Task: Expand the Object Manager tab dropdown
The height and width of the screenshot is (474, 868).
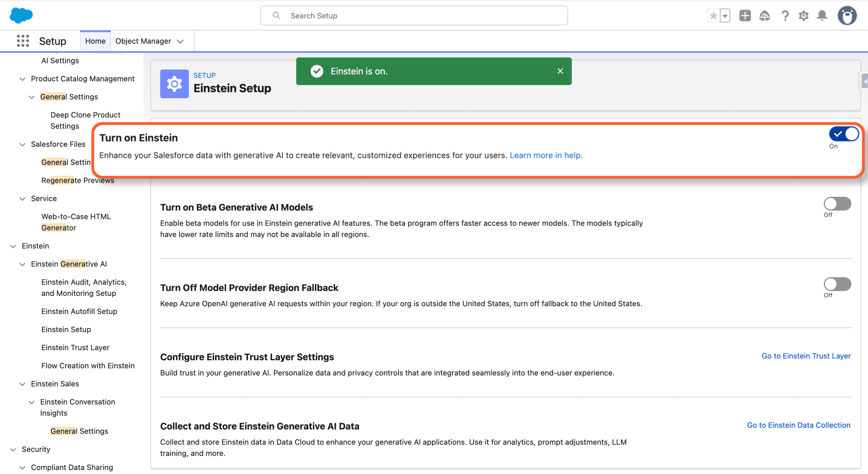Action: pyautogui.click(x=180, y=41)
